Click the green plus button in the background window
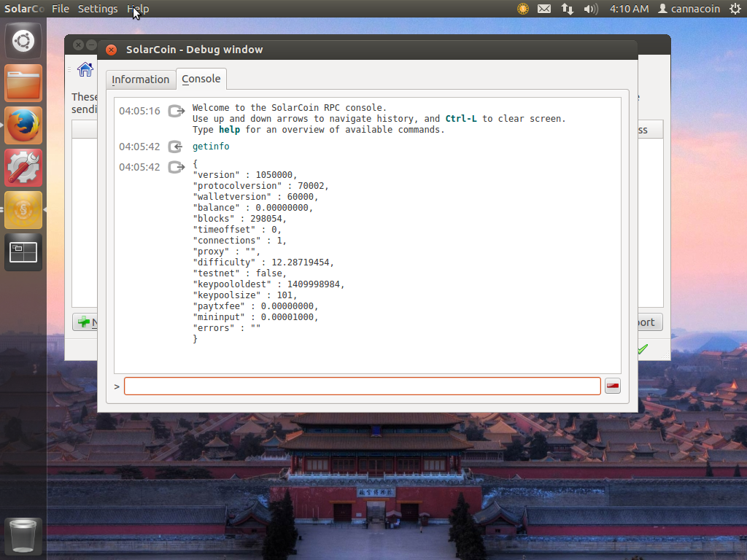 (x=85, y=322)
